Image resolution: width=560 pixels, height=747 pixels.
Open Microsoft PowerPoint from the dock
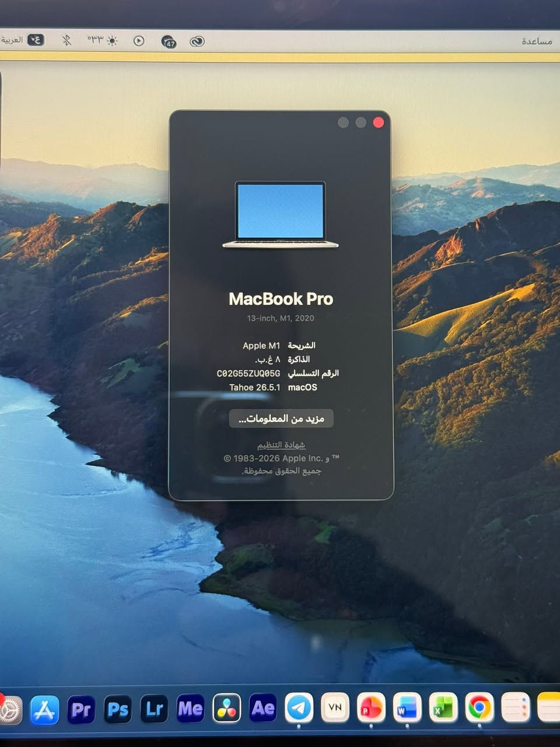coord(371,708)
